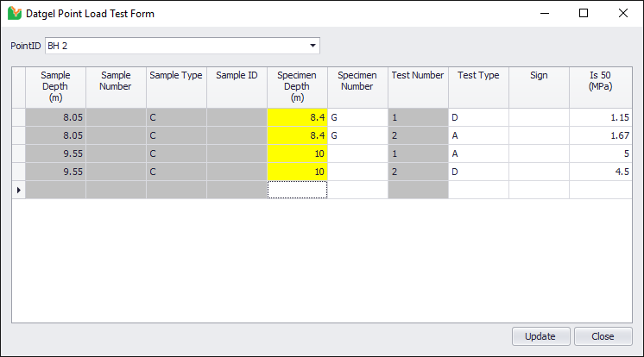Minimize the Datgel form window
644x357 pixels.
(544, 14)
